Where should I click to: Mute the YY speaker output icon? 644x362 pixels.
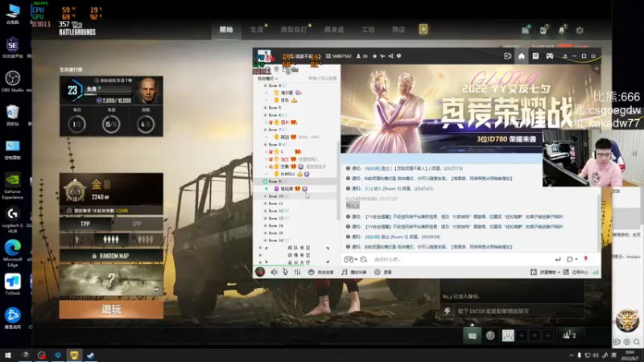point(274,272)
